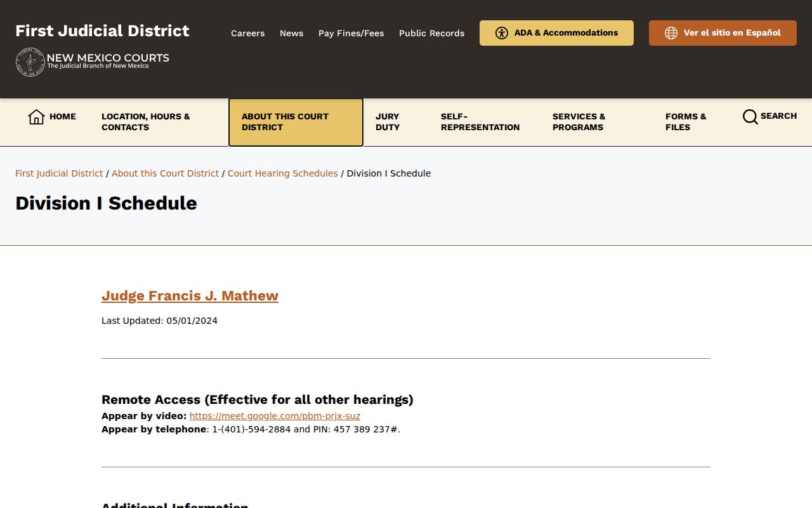Image resolution: width=812 pixels, height=508 pixels.
Task: Open Judge Francis J. Mathew link
Action: (190, 296)
